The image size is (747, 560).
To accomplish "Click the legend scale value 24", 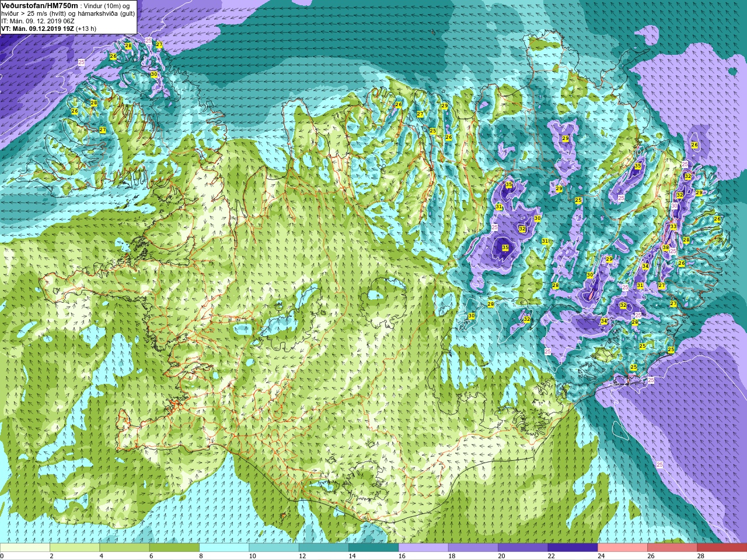I will pos(601,556).
